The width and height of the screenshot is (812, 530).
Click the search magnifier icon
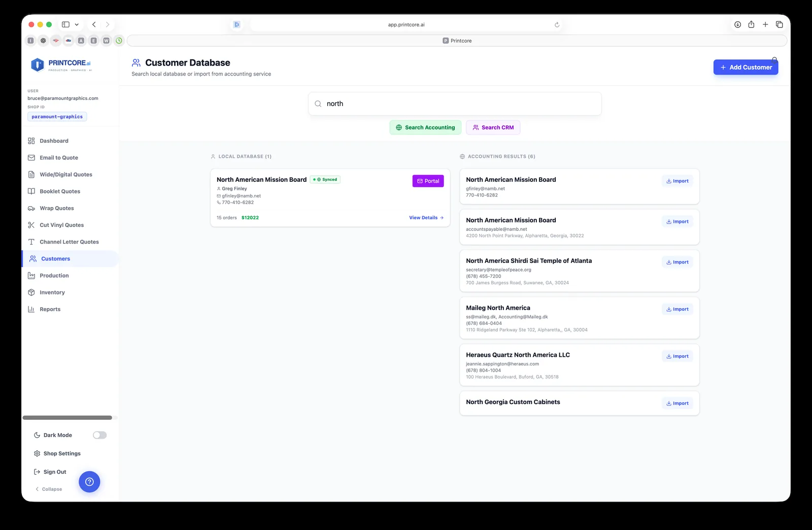318,104
